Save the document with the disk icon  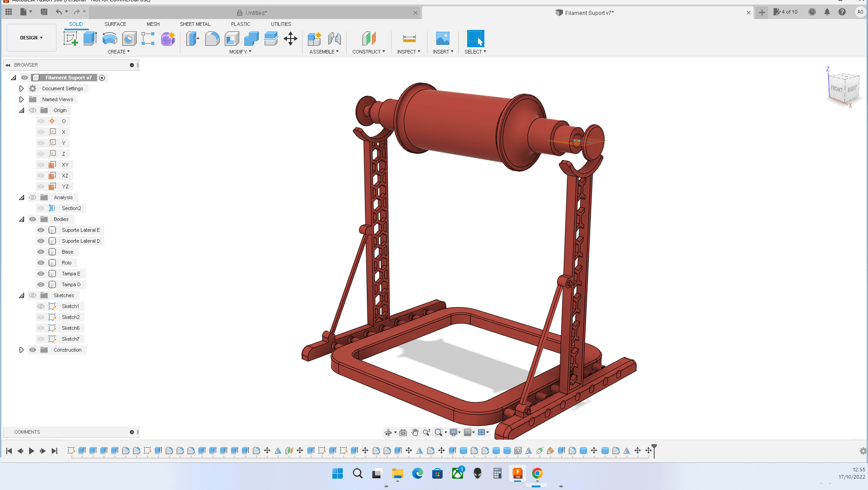point(44,12)
